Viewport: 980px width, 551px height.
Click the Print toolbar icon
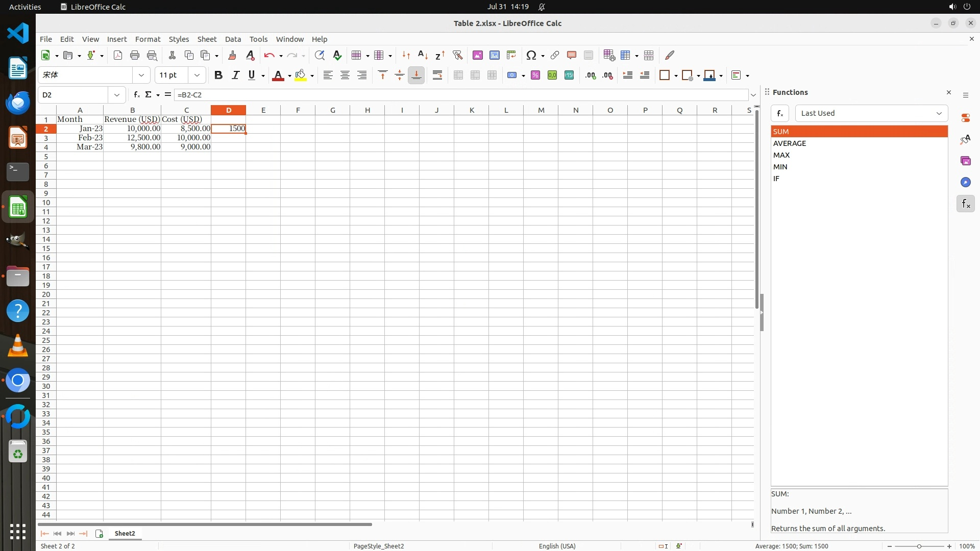[135, 55]
